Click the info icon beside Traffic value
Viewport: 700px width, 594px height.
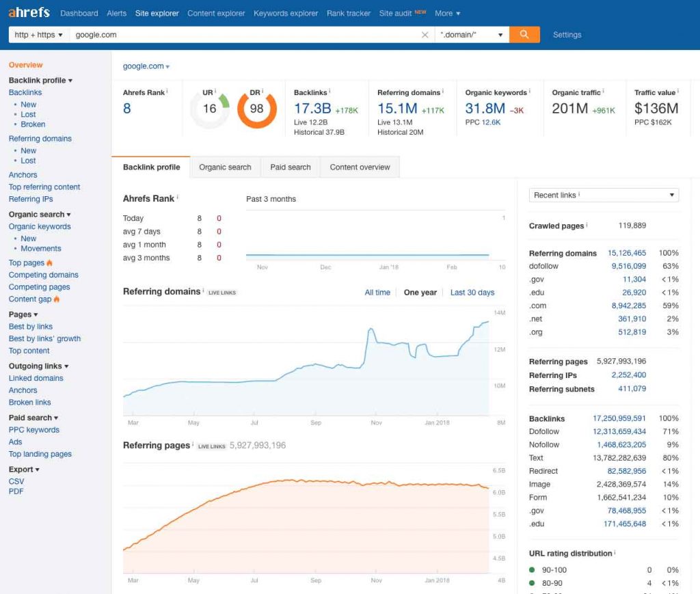[x=679, y=92]
